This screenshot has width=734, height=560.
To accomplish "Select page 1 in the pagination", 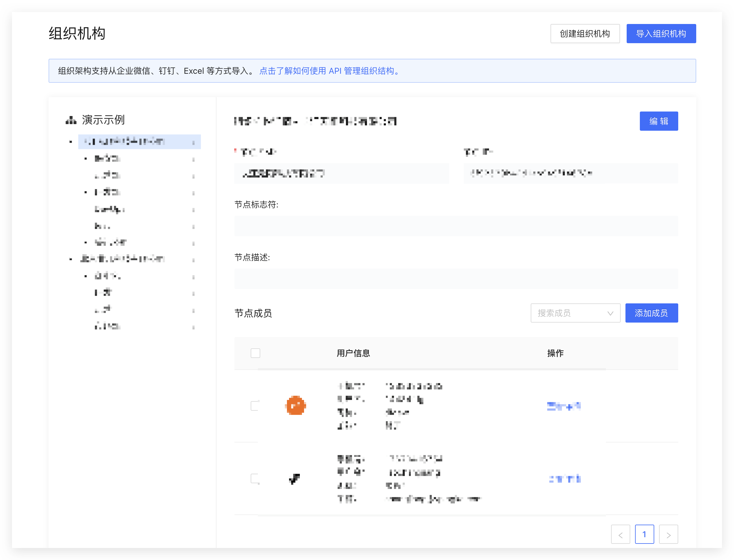I will tap(644, 534).
